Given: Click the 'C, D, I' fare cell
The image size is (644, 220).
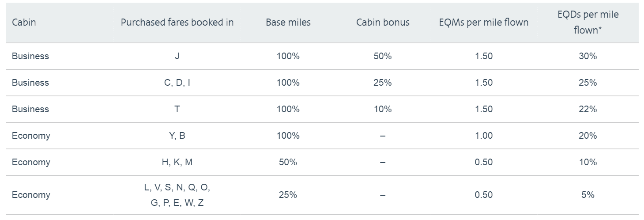Looking at the screenshot, I should [177, 83].
